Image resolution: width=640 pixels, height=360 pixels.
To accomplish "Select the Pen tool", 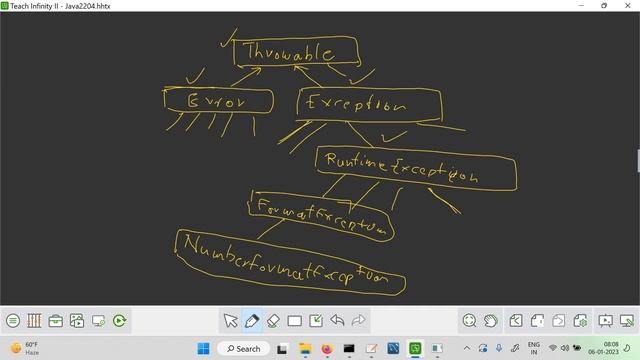I will coord(252,321).
